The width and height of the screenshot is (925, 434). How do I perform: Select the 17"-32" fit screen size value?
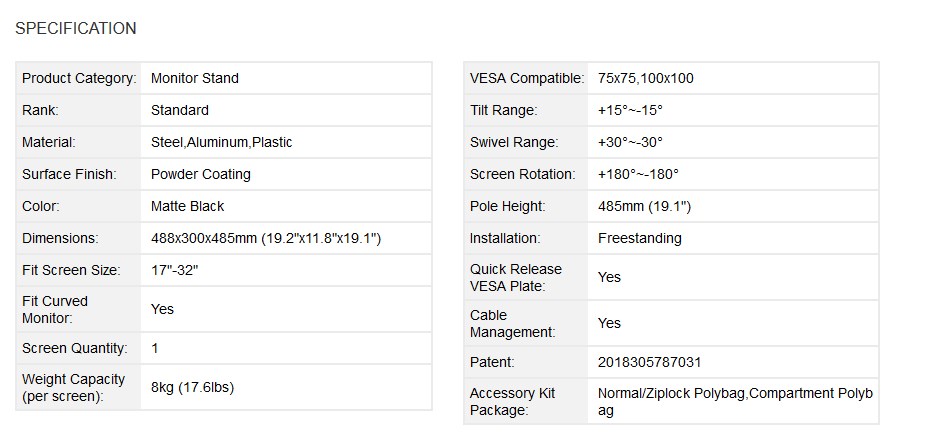coord(175,270)
